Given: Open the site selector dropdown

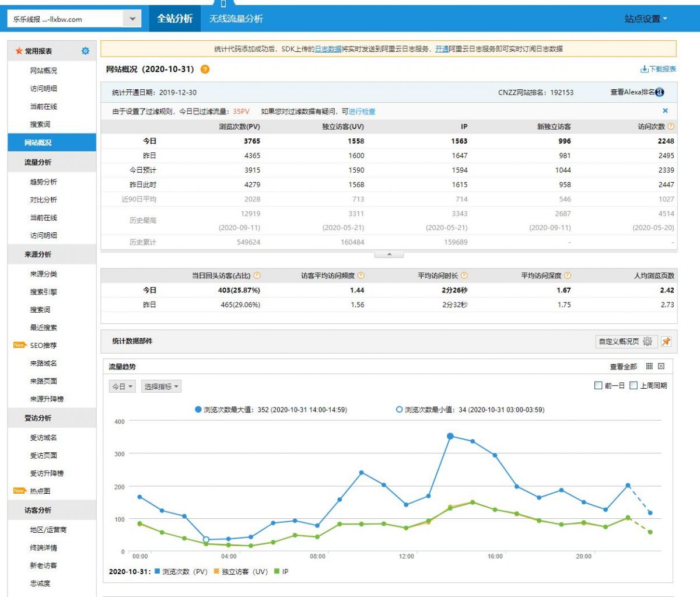Looking at the screenshot, I should point(132,19).
